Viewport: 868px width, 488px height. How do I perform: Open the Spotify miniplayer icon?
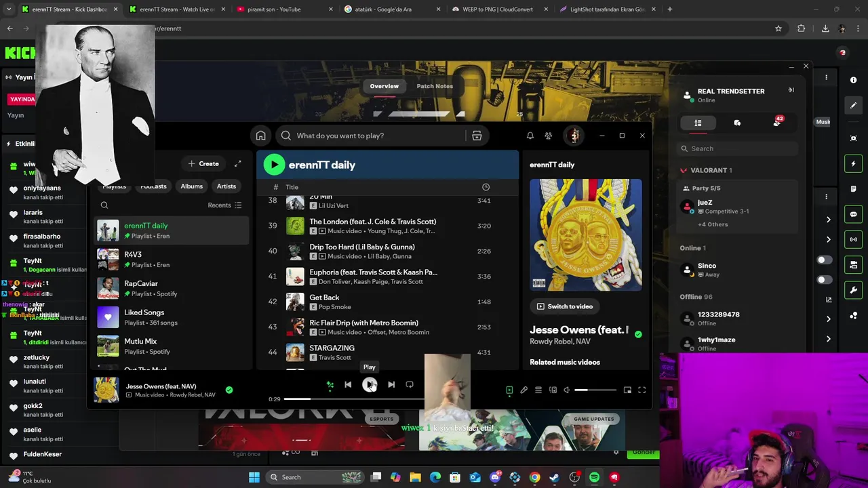(x=627, y=390)
